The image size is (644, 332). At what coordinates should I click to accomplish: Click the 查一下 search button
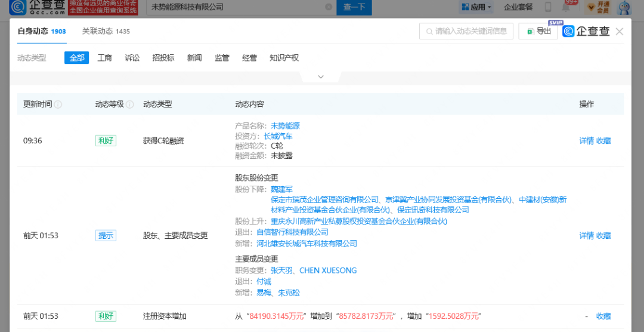point(354,7)
